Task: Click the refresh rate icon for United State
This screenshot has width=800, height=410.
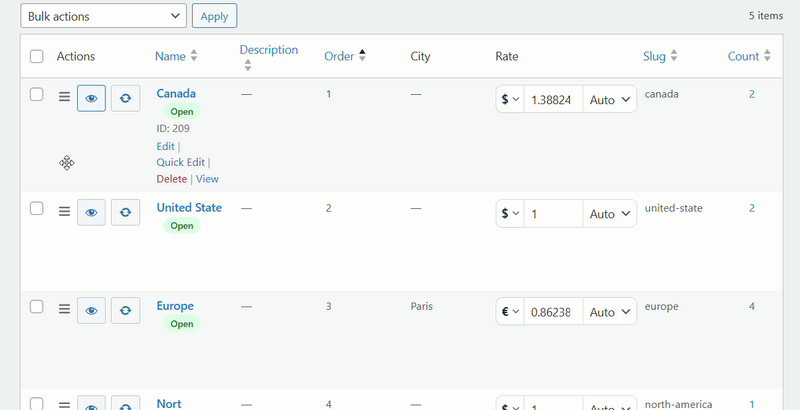Action: coord(125,212)
